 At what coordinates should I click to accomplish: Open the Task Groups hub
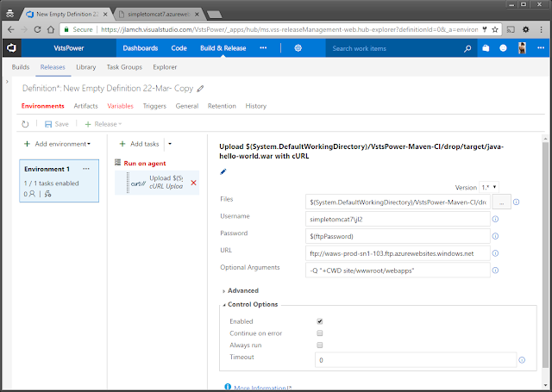(x=124, y=67)
